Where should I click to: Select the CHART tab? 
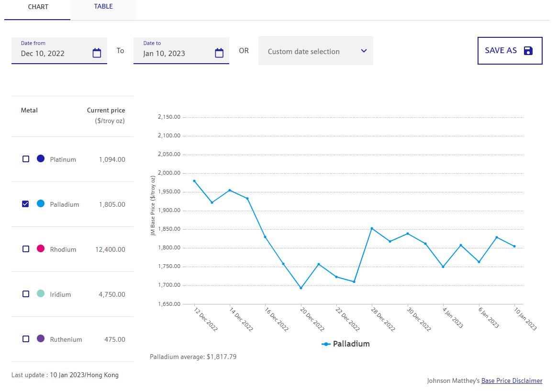pos(38,7)
